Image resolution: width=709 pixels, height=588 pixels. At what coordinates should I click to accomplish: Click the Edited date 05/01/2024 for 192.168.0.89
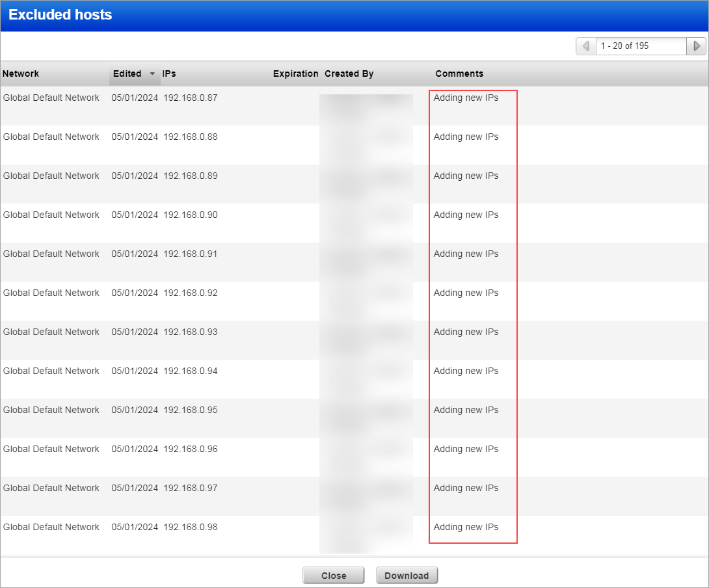coord(133,176)
